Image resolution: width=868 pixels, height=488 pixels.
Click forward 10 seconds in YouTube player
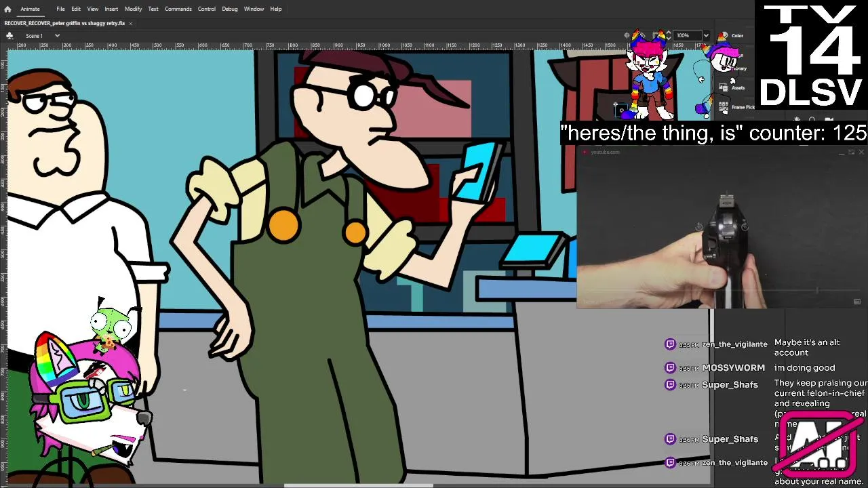pos(745,227)
